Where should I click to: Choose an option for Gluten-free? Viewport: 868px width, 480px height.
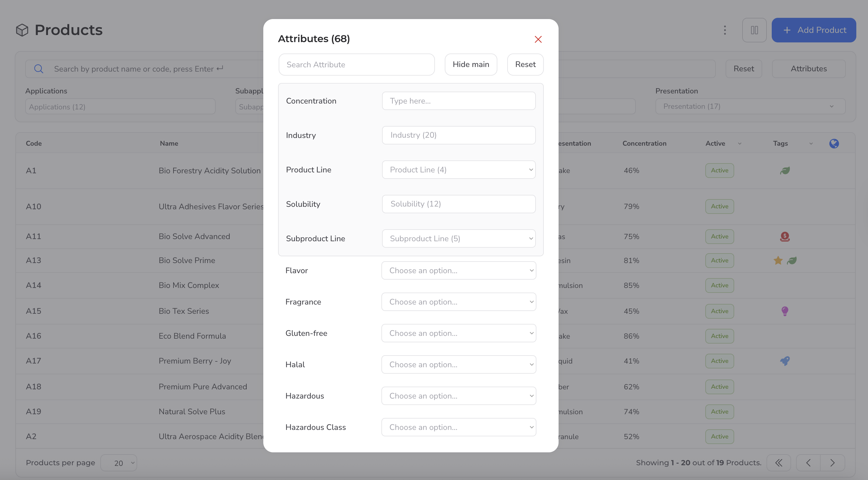[459, 333]
